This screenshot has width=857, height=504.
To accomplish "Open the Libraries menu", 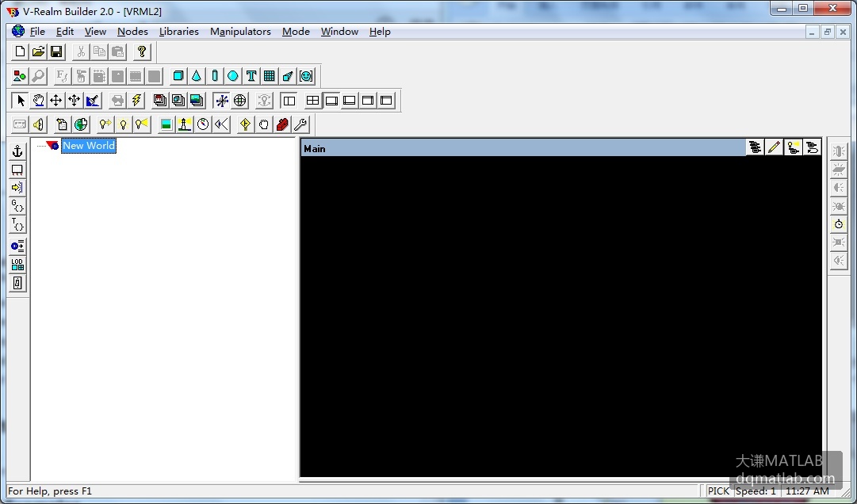I will coord(178,32).
